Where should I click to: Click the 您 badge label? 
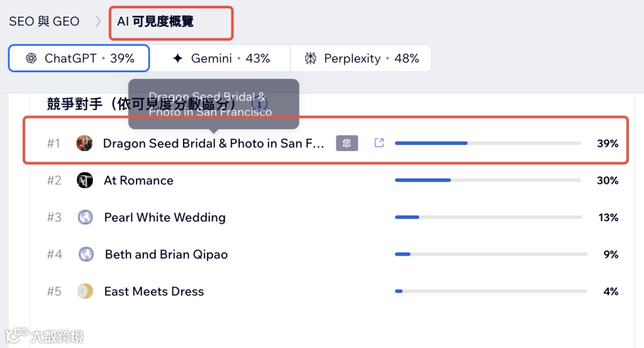(347, 143)
